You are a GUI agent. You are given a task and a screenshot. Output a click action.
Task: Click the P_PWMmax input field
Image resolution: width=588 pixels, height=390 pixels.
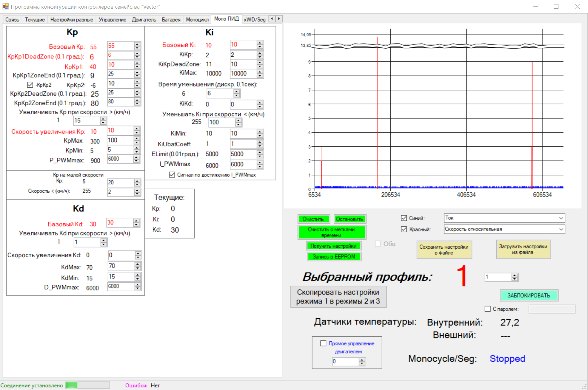click(120, 159)
